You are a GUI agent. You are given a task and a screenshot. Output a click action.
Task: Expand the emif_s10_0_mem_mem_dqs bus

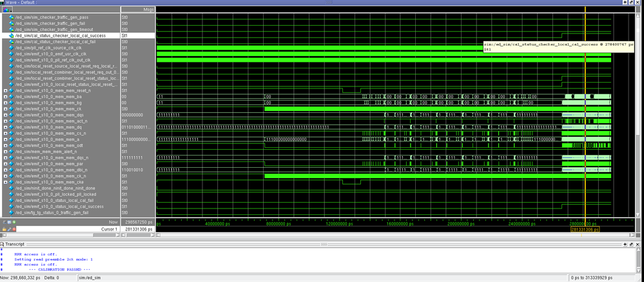(5, 115)
